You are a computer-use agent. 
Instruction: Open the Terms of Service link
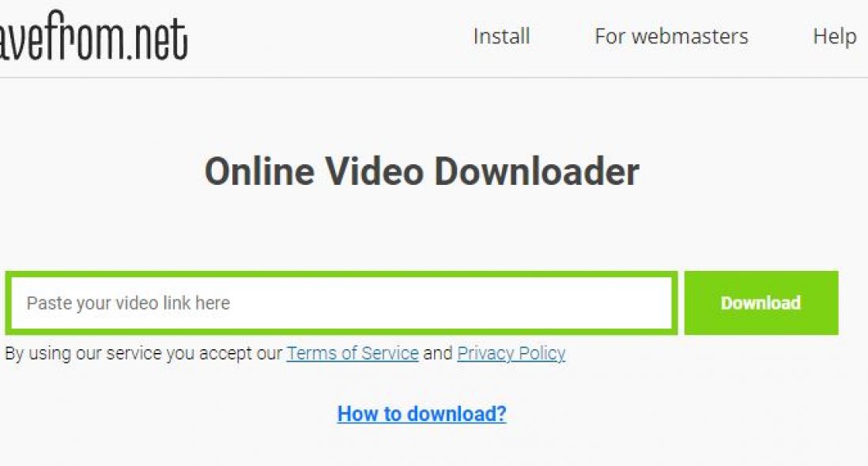353,353
